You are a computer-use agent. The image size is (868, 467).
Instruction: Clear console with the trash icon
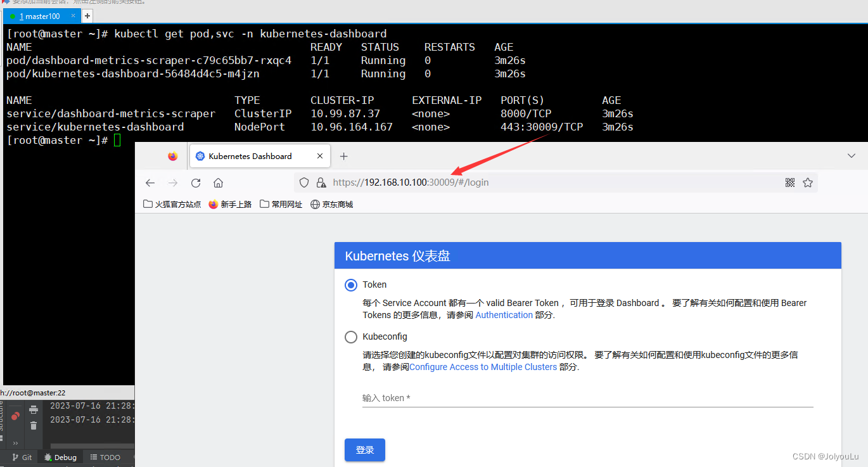(34, 425)
